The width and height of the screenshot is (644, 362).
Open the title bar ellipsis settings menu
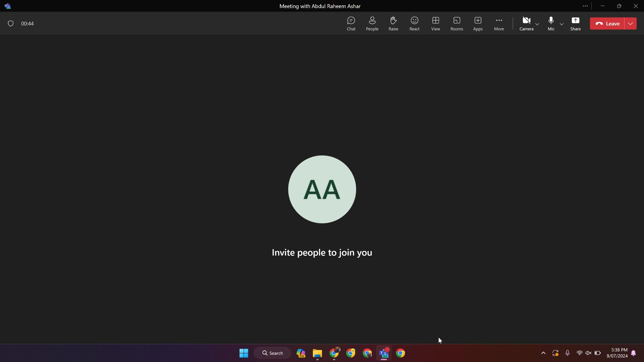point(585,6)
